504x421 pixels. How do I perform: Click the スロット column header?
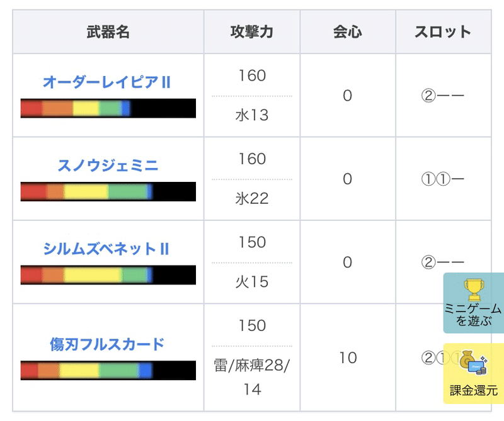click(x=443, y=32)
